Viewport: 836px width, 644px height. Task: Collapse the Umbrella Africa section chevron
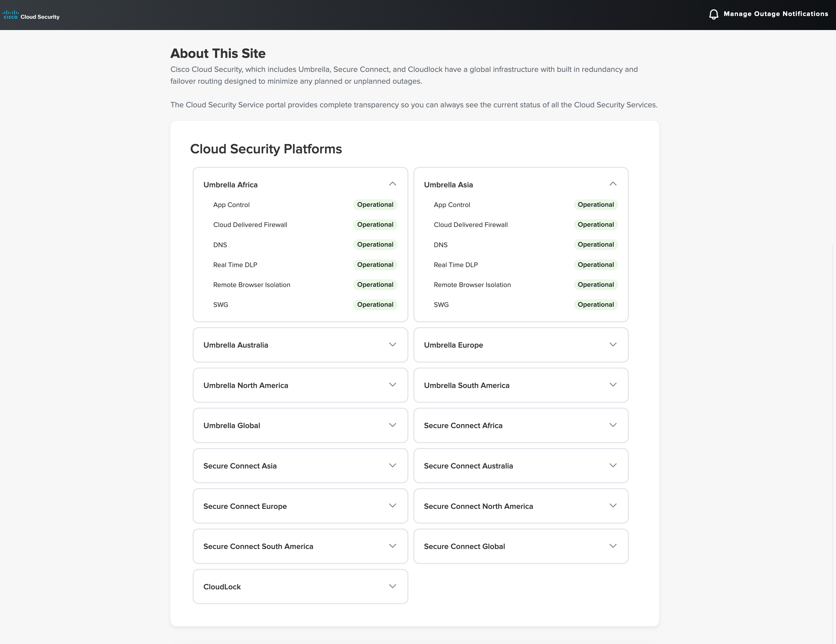pyautogui.click(x=392, y=184)
